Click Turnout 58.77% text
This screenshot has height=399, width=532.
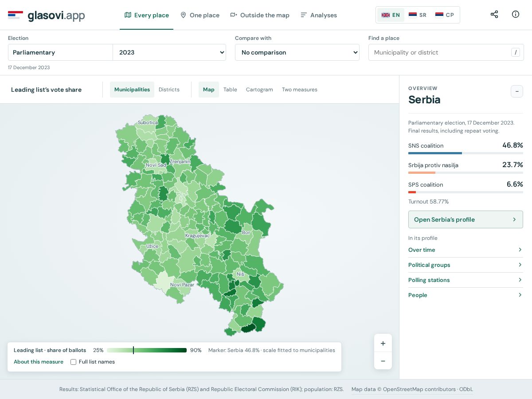click(x=428, y=202)
